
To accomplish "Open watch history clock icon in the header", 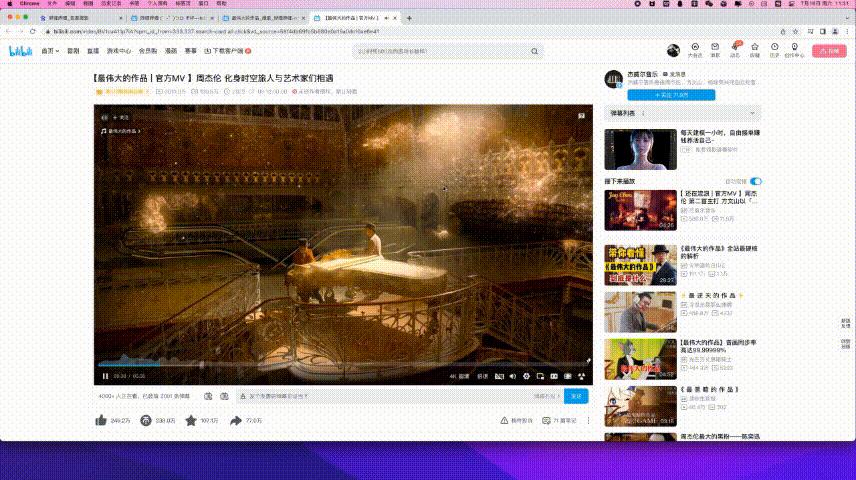I will 775,48.
